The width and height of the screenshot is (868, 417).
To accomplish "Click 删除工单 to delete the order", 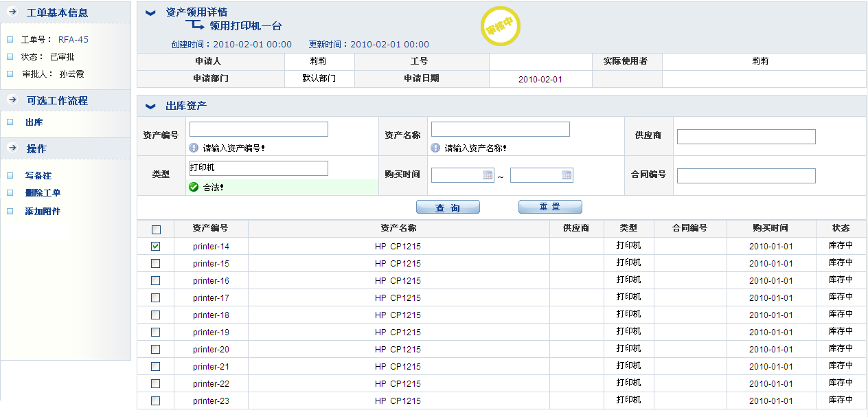I will tap(43, 193).
